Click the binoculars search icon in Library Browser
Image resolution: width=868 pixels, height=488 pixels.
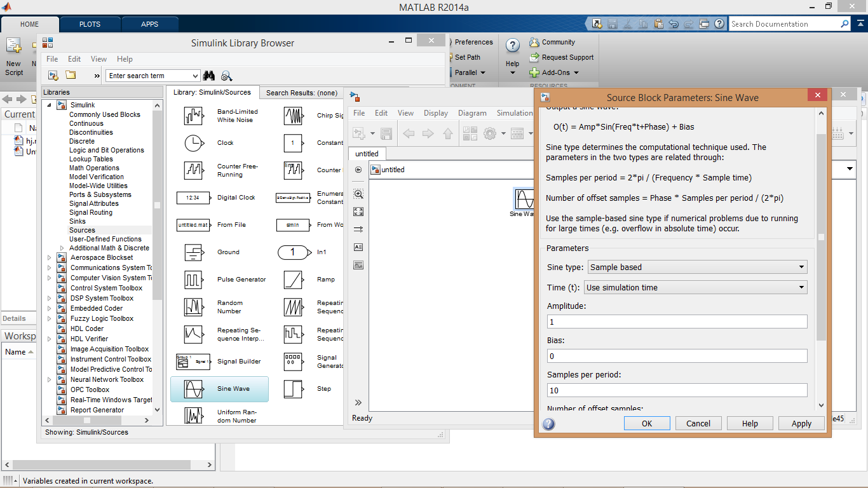[209, 76]
